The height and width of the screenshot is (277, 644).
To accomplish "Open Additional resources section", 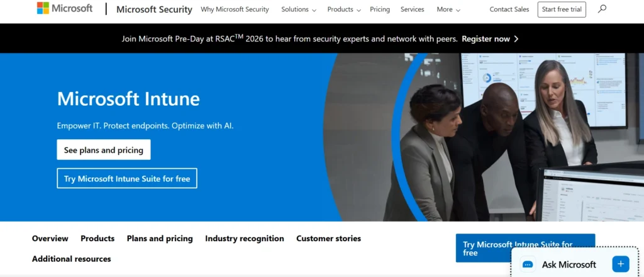I will click(72, 259).
